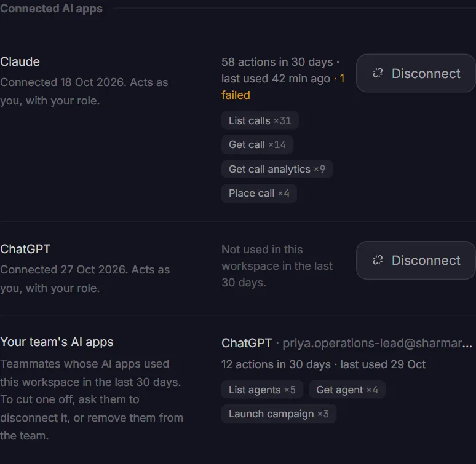Screen dimensions: 476x464
Task: Select the "List agents ×5" chip
Action: click(x=262, y=390)
